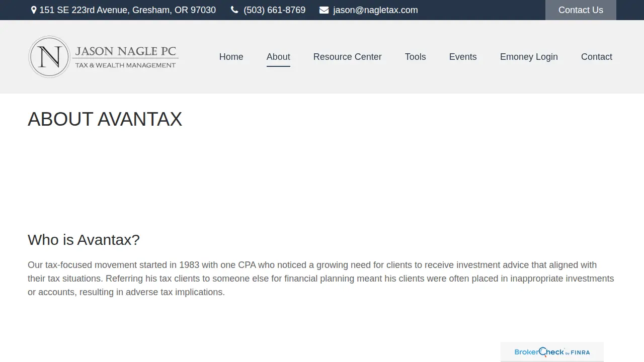The image size is (644, 362).
Task: Go to the Home menu item
Action: [x=231, y=57]
